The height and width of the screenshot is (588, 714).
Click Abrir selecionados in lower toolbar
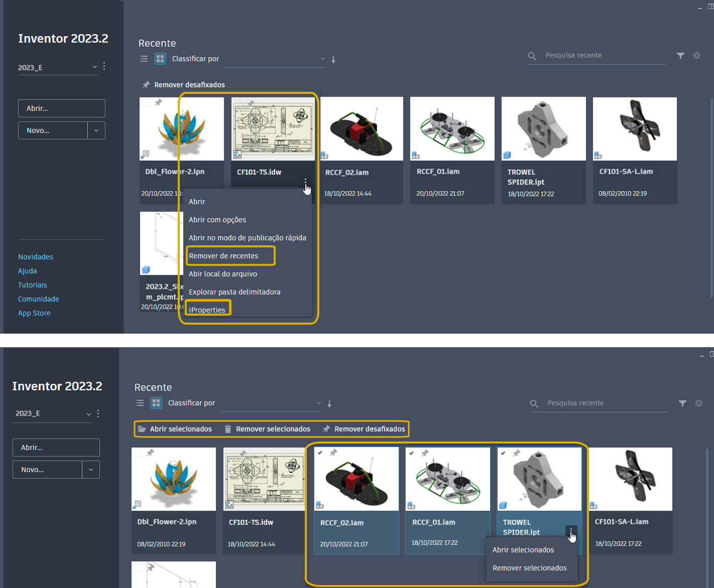pos(175,429)
